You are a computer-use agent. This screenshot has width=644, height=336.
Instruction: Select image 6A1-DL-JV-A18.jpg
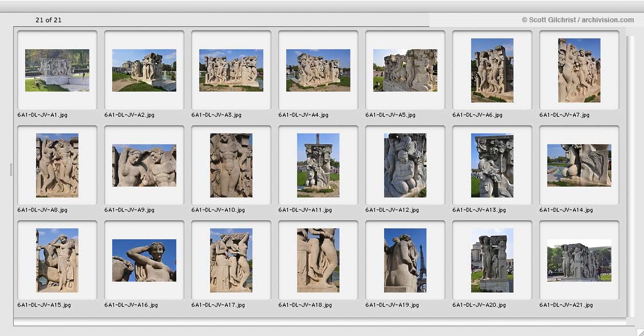click(318, 260)
